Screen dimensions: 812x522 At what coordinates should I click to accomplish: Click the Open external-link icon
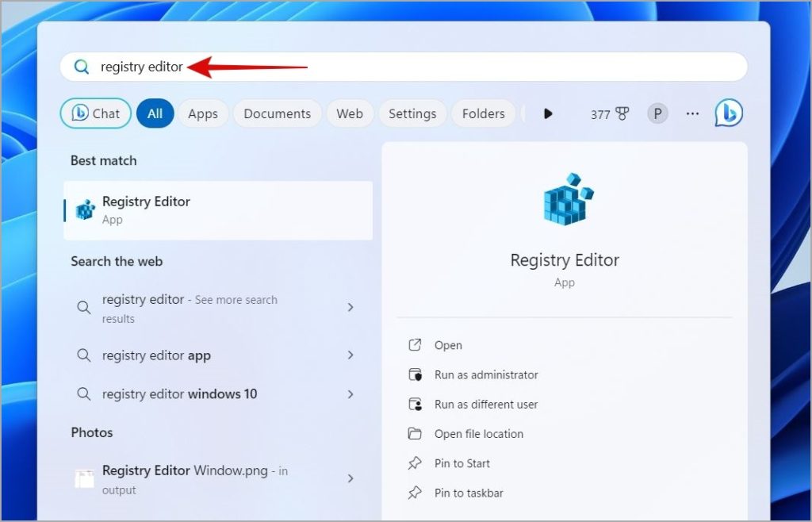coord(415,345)
